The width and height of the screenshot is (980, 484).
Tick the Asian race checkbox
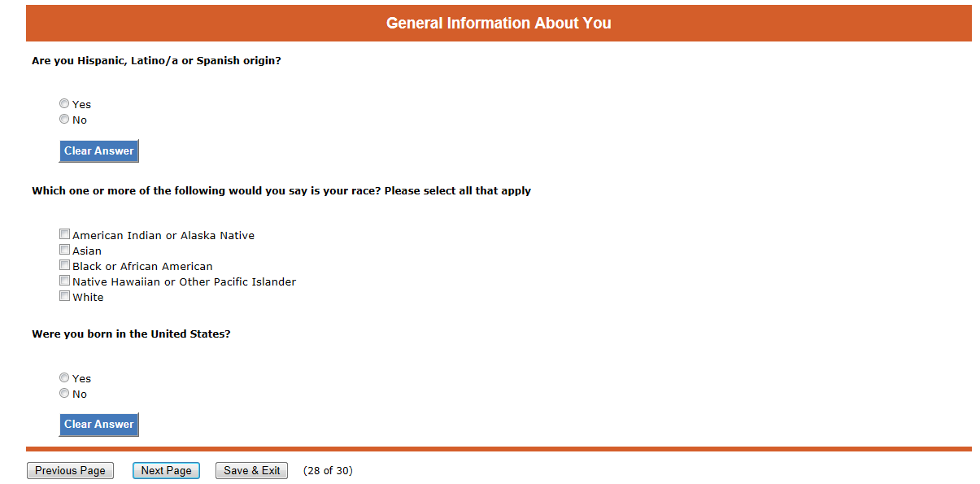click(x=65, y=251)
